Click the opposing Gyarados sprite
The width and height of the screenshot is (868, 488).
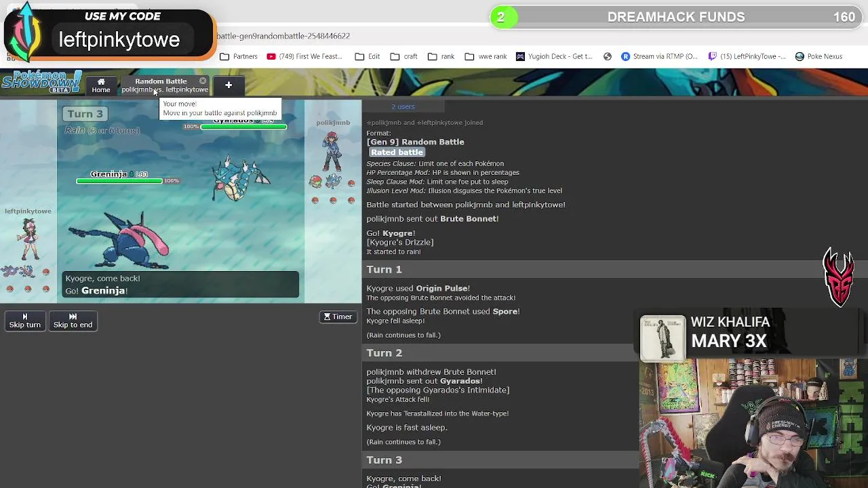tap(241, 180)
